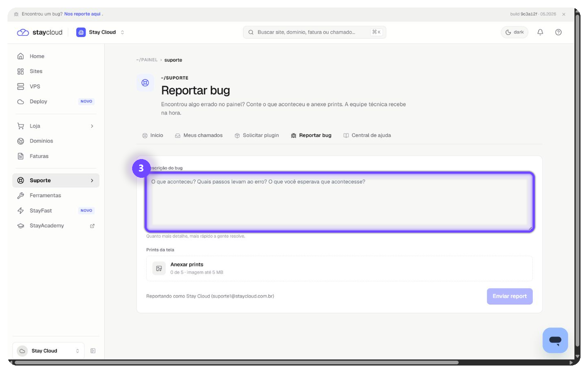Open Ferramentas in sidebar

coord(56,196)
